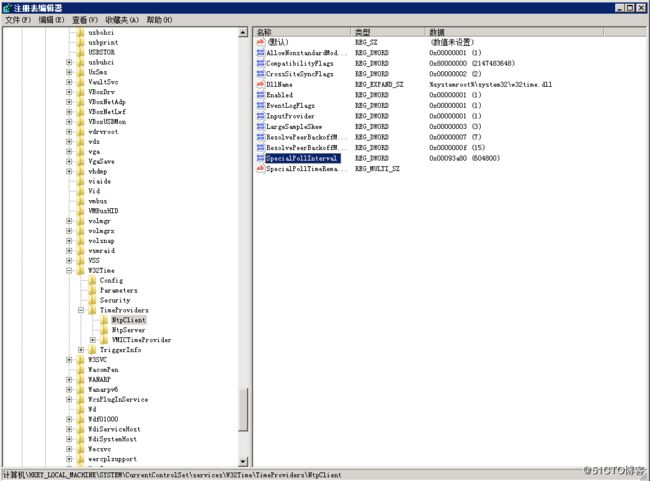Select the ResolvePeerBackoffM value with data 15

[x=306, y=148]
